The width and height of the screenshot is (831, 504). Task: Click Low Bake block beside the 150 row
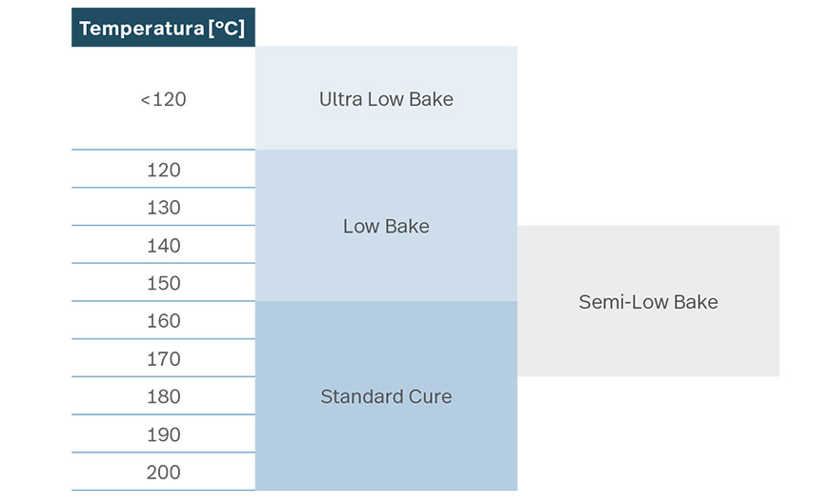[386, 283]
